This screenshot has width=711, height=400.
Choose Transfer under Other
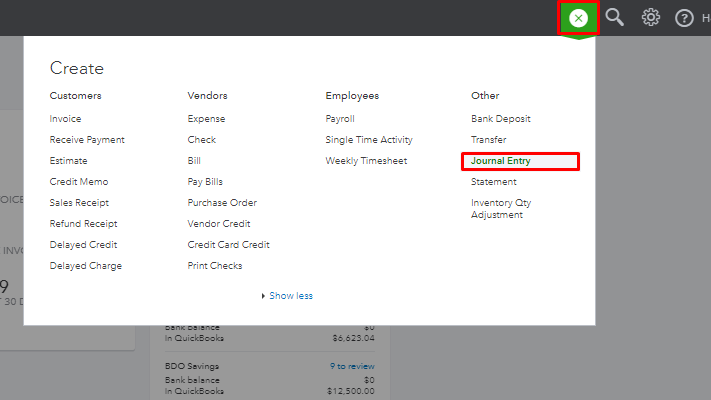coord(488,140)
